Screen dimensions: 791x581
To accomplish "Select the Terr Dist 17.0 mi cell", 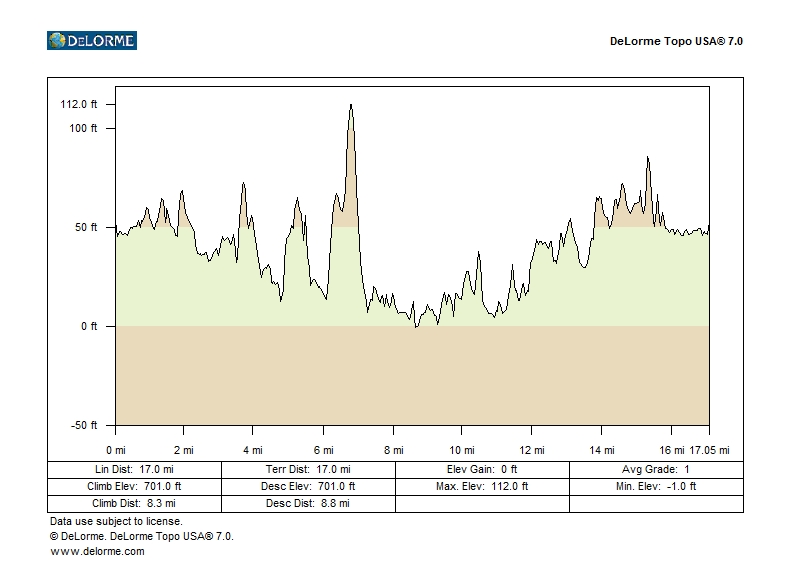I will (x=308, y=469).
